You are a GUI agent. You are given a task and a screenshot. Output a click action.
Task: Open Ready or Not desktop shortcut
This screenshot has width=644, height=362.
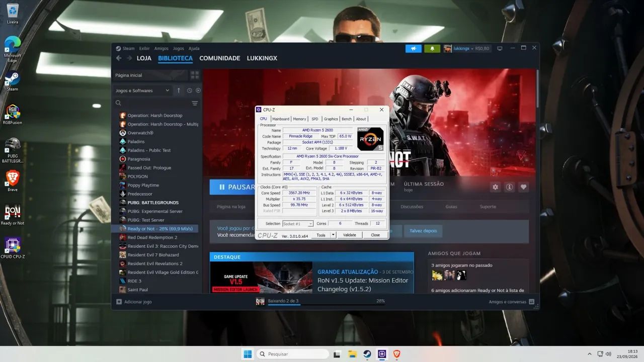[x=13, y=215]
